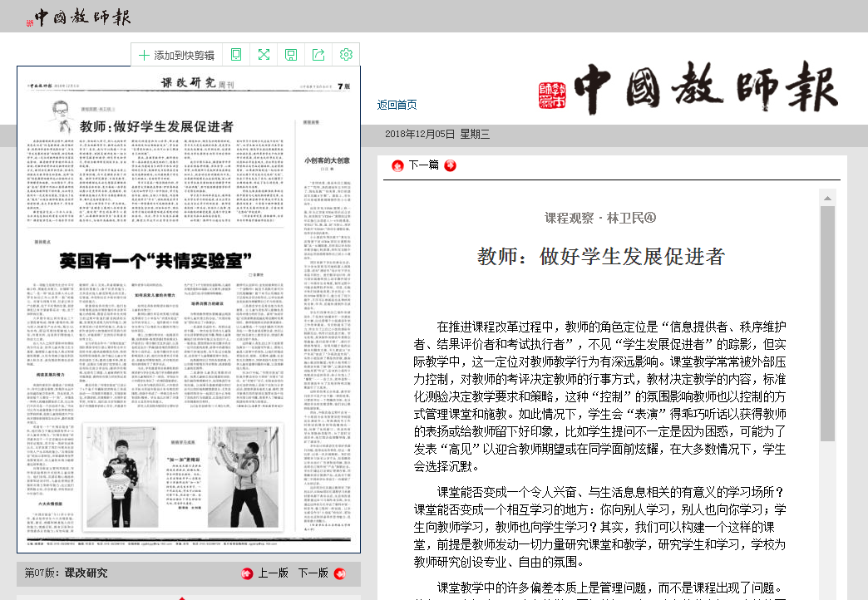
Task: Click the mobile/tablet view icon
Action: [236, 55]
